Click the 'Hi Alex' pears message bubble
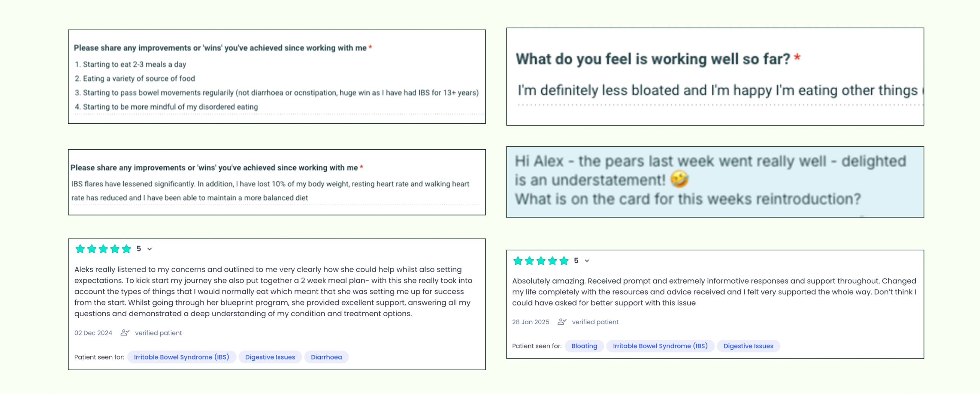 [715, 182]
